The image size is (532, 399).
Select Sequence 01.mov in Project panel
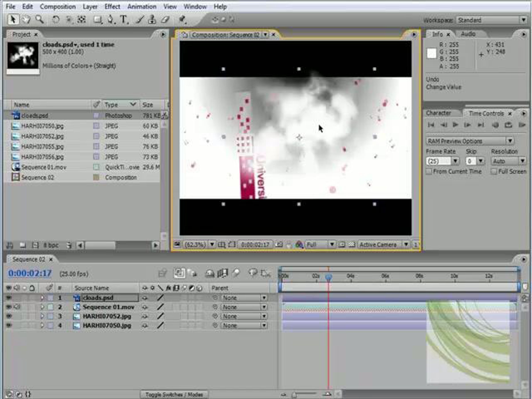point(44,167)
